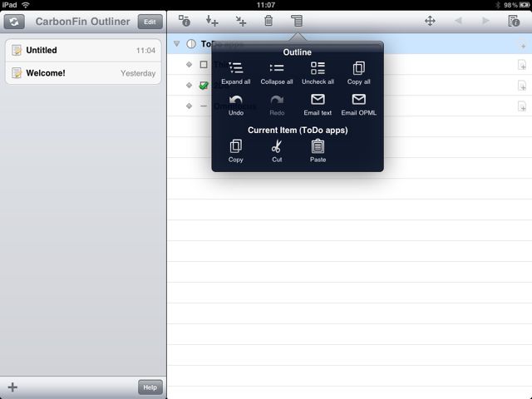
Task: Click Undo in the popover
Action: click(236, 106)
